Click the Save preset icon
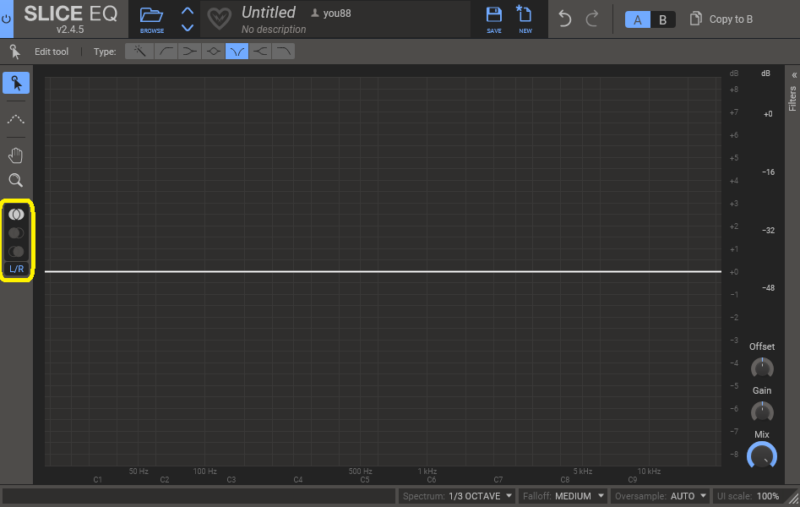Image resolution: width=800 pixels, height=507 pixels. tap(493, 19)
